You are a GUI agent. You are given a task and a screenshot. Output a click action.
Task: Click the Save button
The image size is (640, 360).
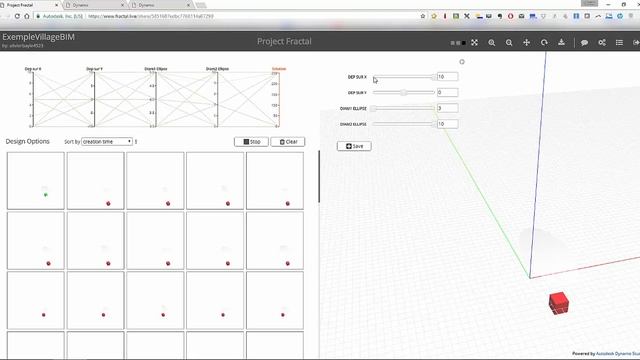pos(354,146)
